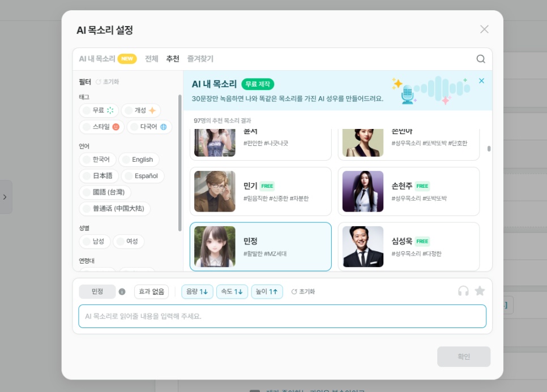Open the 즐겨찾기 tab

(x=200, y=59)
